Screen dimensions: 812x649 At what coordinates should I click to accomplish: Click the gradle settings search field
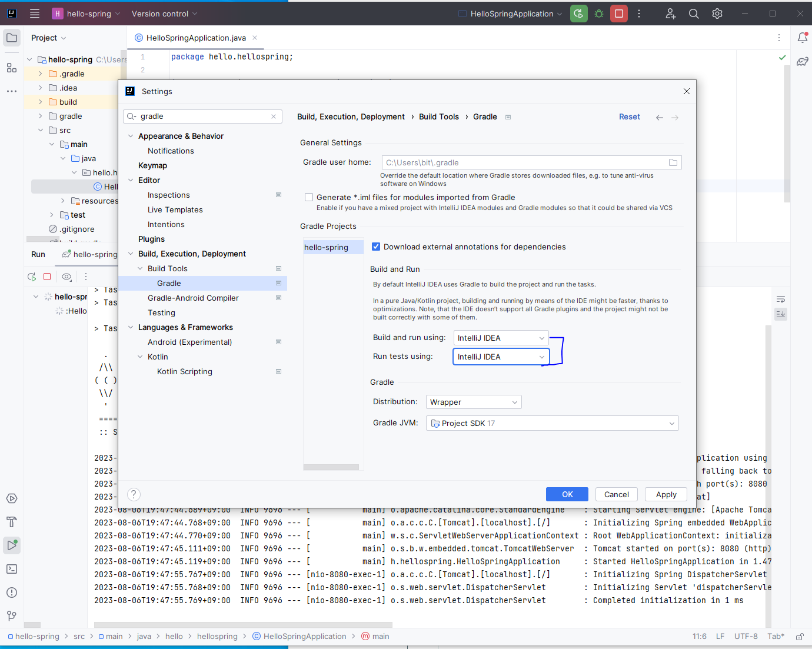click(x=202, y=117)
